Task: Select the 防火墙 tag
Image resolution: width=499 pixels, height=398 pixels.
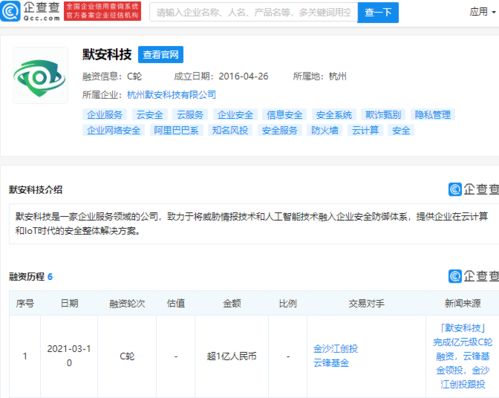Action: pyautogui.click(x=324, y=130)
